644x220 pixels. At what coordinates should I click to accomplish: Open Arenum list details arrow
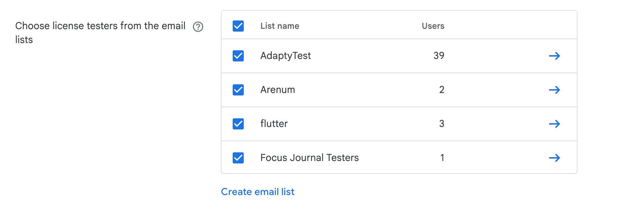click(554, 90)
